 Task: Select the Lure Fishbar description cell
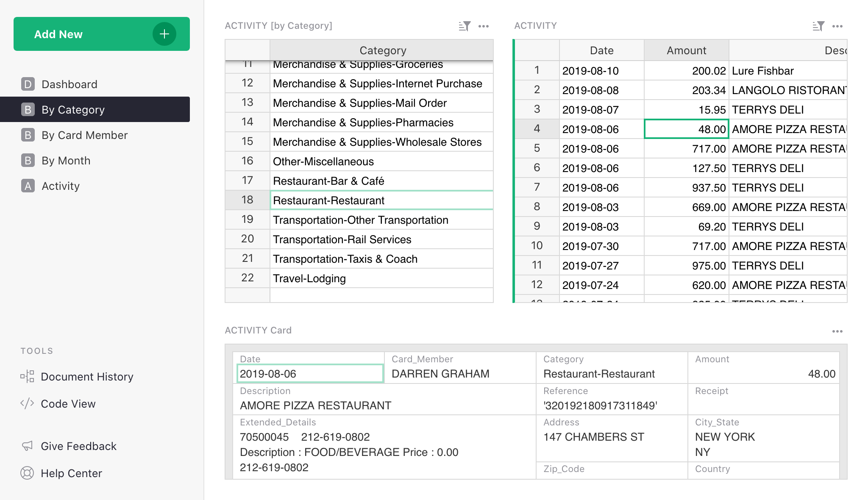pos(787,71)
